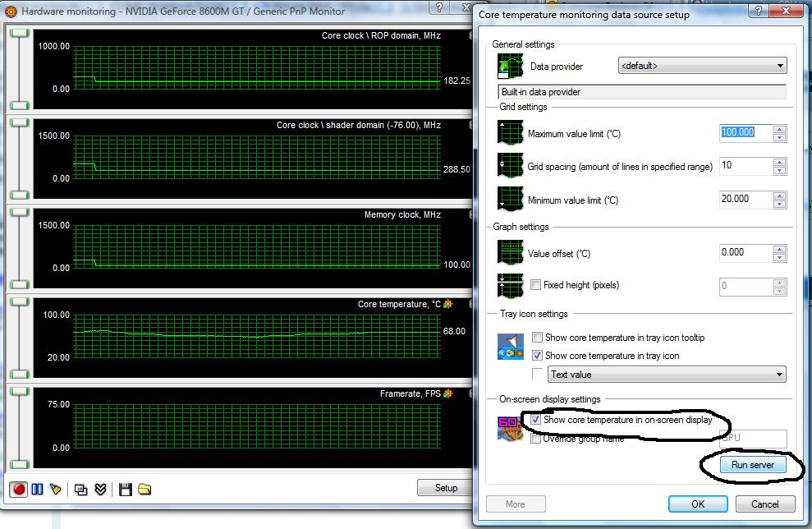Click the Hardware monitoring window title icon

pyautogui.click(x=11, y=11)
